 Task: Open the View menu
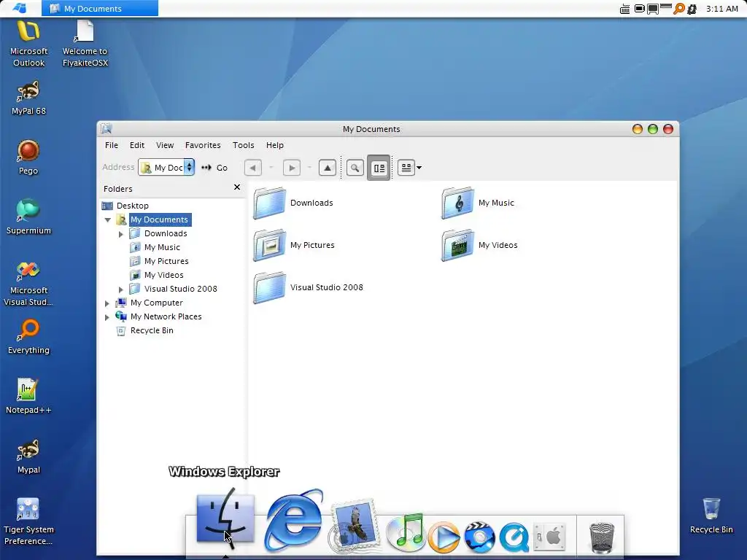(165, 145)
